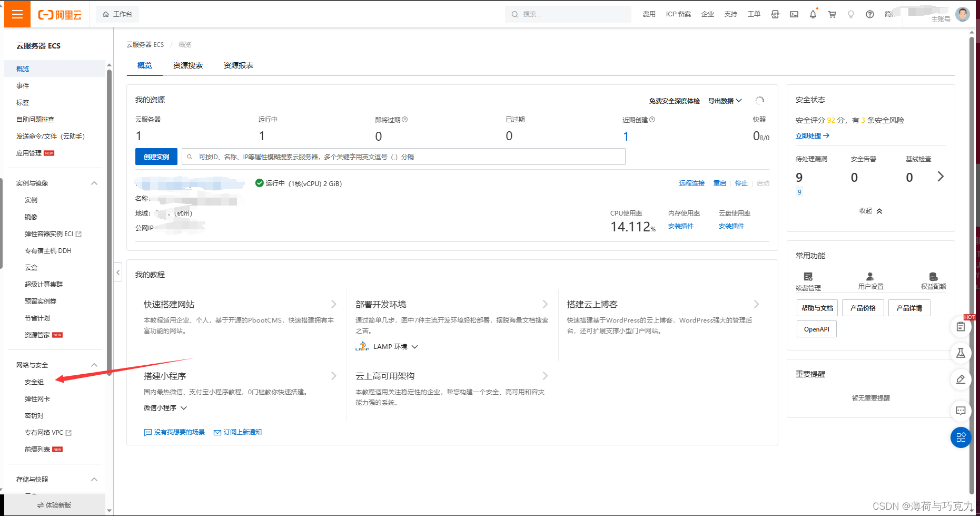Click the refresh spinner in 我的资源

click(760, 100)
